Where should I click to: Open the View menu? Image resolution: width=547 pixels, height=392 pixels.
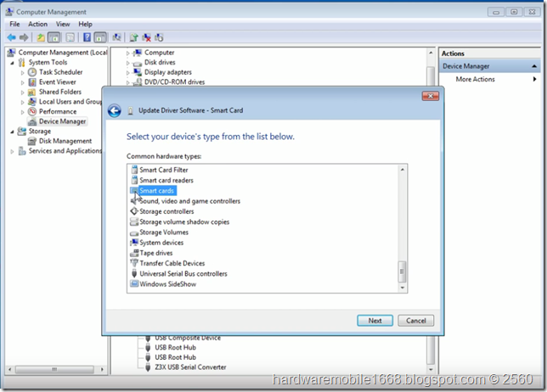(x=63, y=24)
